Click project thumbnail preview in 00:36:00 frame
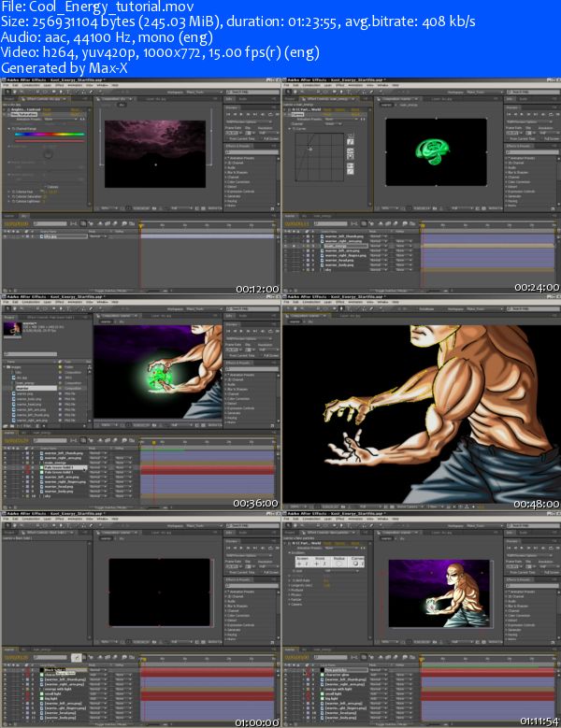 (x=12, y=329)
